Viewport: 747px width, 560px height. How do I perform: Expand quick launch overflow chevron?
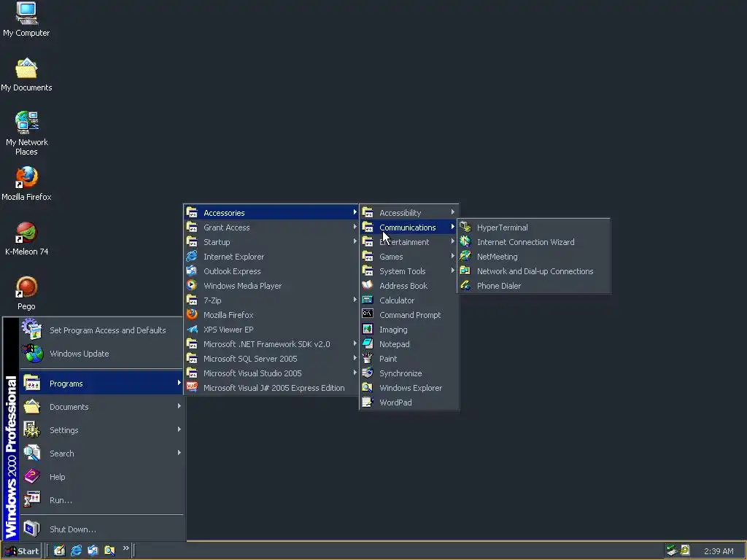click(125, 548)
